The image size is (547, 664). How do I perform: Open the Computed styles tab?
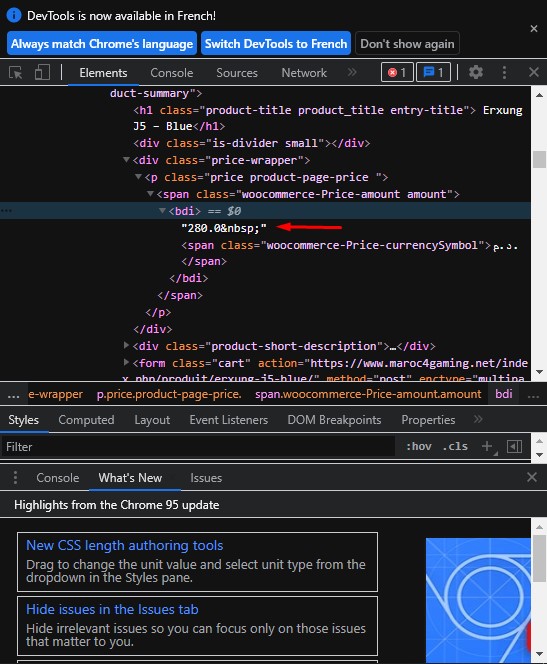coord(86,420)
